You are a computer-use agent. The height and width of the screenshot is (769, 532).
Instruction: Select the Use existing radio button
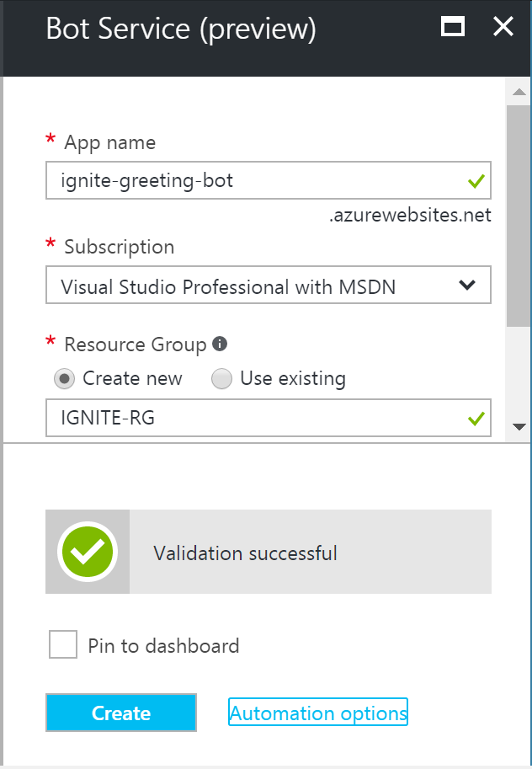221,378
